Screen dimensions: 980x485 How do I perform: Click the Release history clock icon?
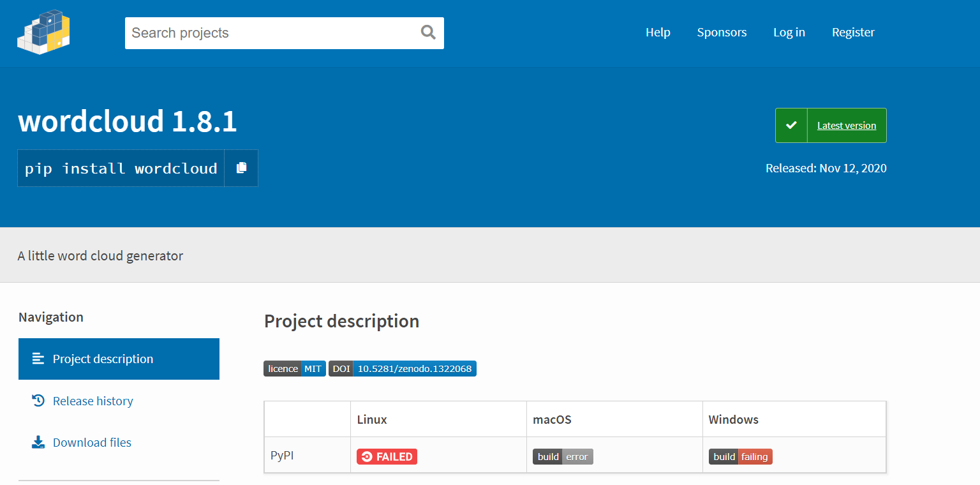pyautogui.click(x=38, y=401)
